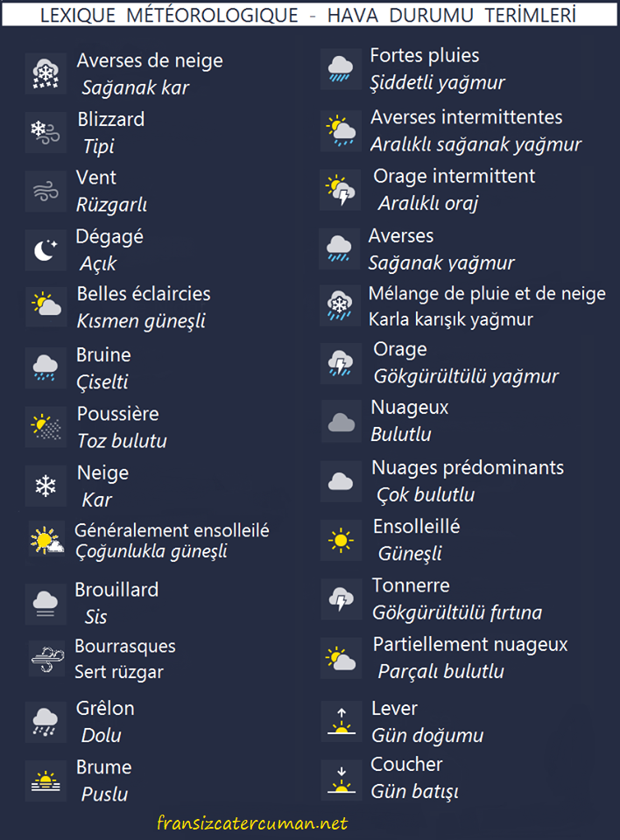Select the Mélange de pluie et de neige icon
Image resolution: width=620 pixels, height=840 pixels.
(341, 306)
